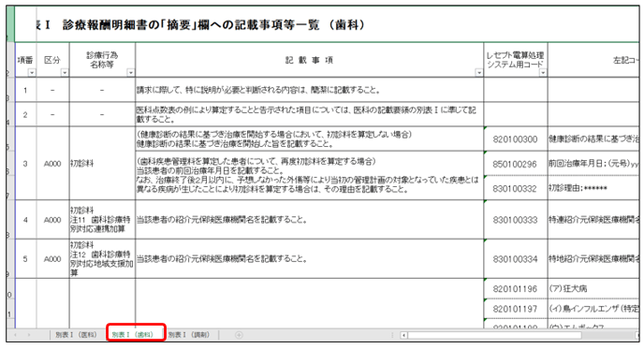Select the cell starting with （健康診断の結果に基づき治療を開始する場合

(309, 138)
